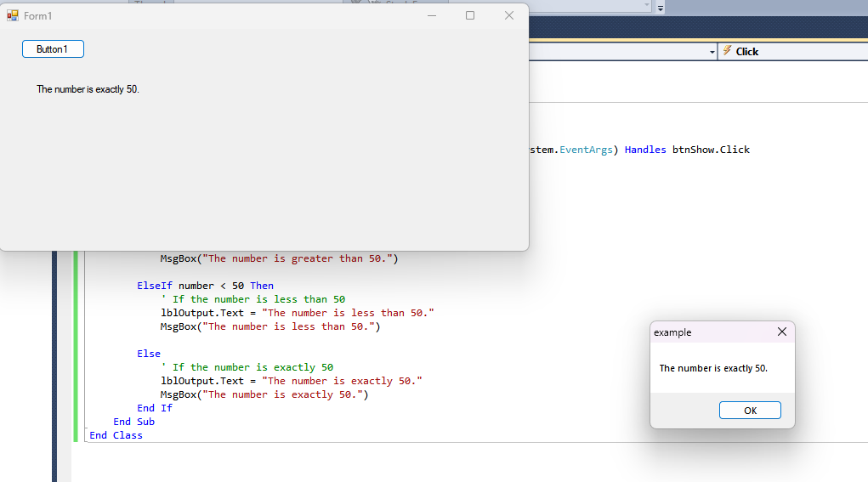
Task: Maximize the Form1 window
Action: click(x=470, y=15)
